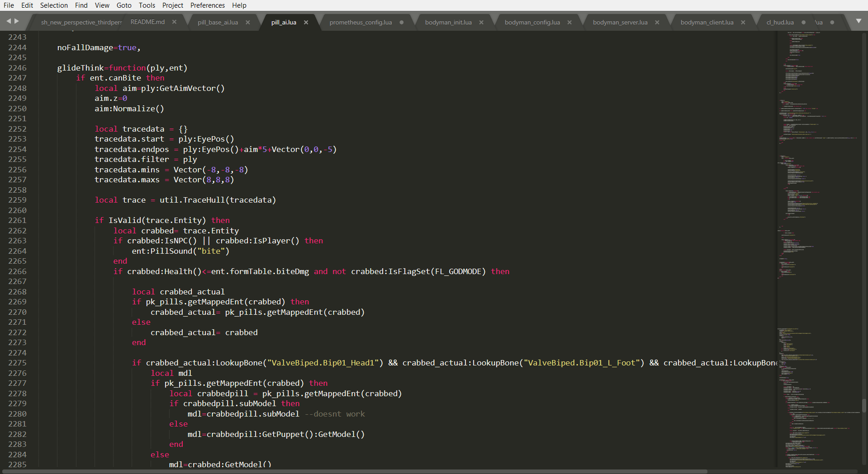Click the horizontal scrollbar at bottom
Screen dimensions: 868x474
pyautogui.click(x=354, y=471)
